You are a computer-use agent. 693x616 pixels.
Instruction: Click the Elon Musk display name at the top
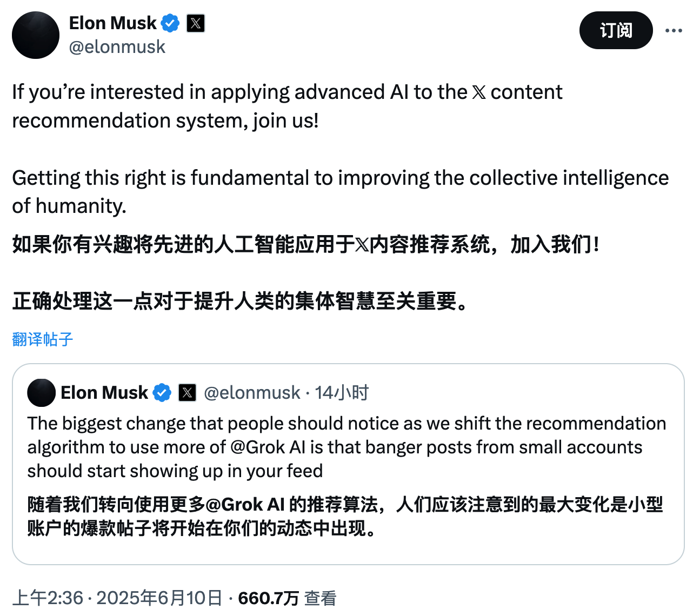113,23
